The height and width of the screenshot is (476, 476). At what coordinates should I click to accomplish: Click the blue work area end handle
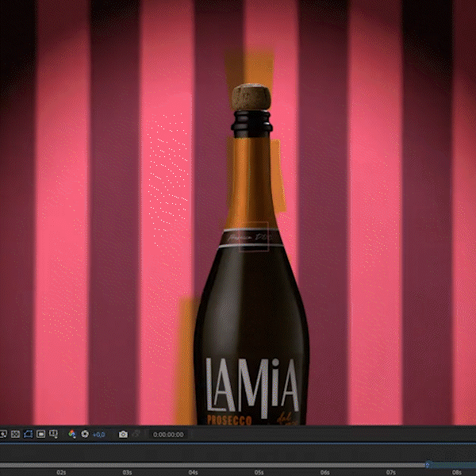[428, 464]
